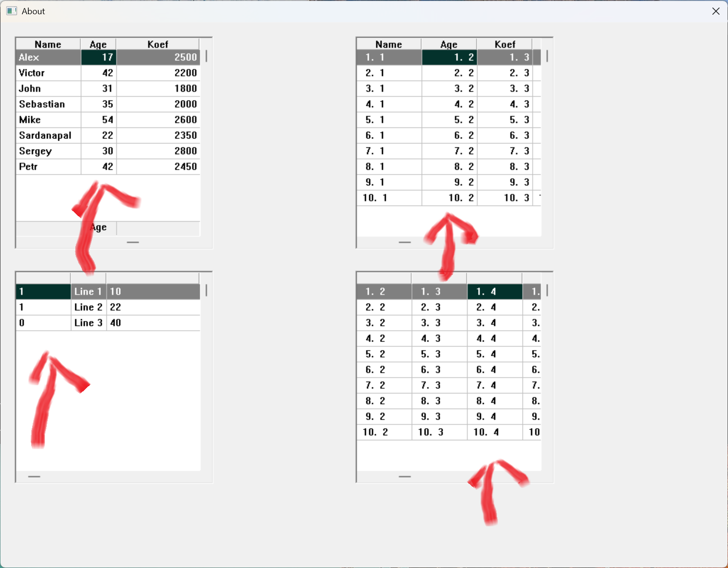Select Koef value 2000 in Sebastian's row
728x568 pixels.
(158, 104)
